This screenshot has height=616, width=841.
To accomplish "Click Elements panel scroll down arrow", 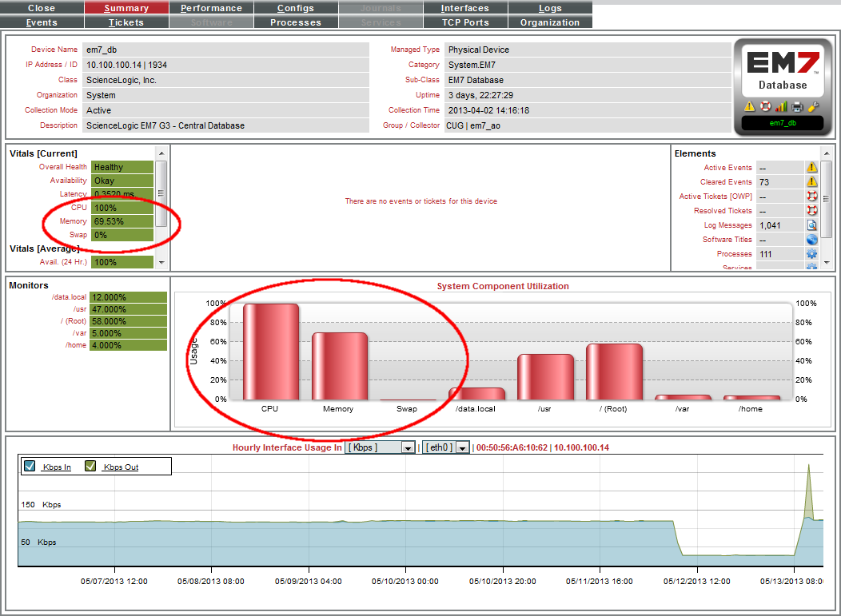I will [x=827, y=263].
